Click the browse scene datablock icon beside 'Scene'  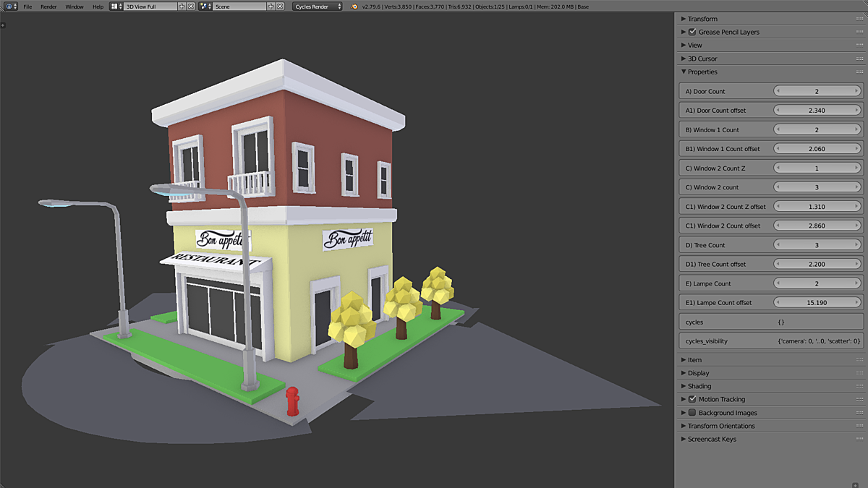tap(205, 6)
